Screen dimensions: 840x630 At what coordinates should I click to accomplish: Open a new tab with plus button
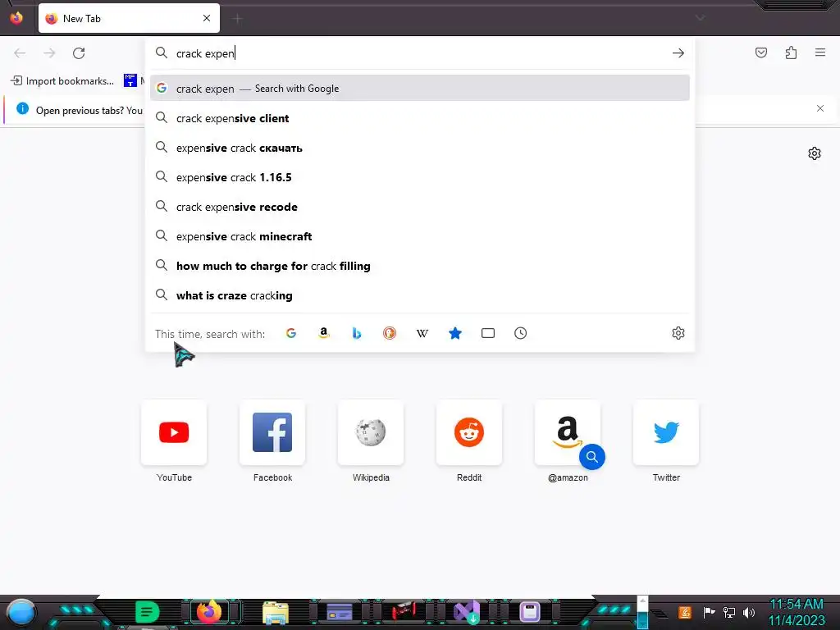[237, 19]
